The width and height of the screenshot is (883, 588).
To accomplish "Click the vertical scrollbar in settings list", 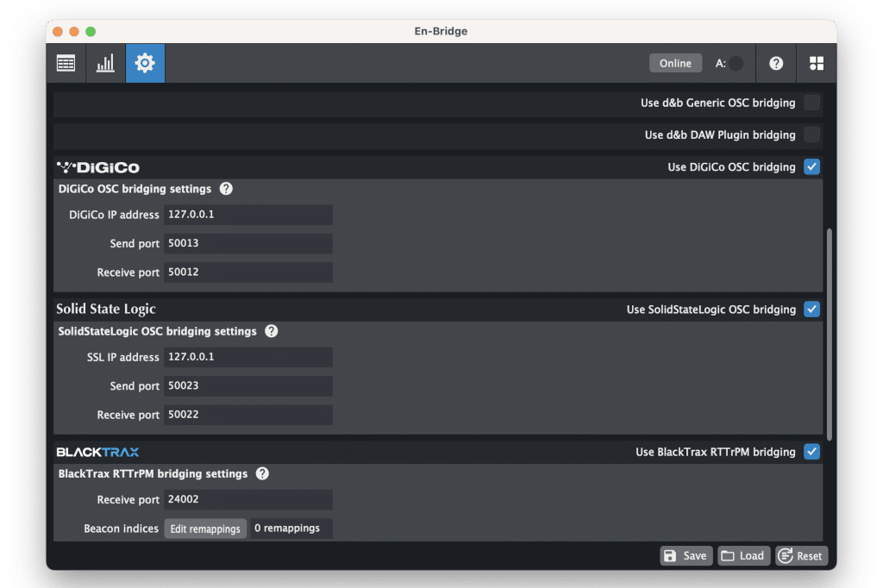I will click(x=830, y=335).
